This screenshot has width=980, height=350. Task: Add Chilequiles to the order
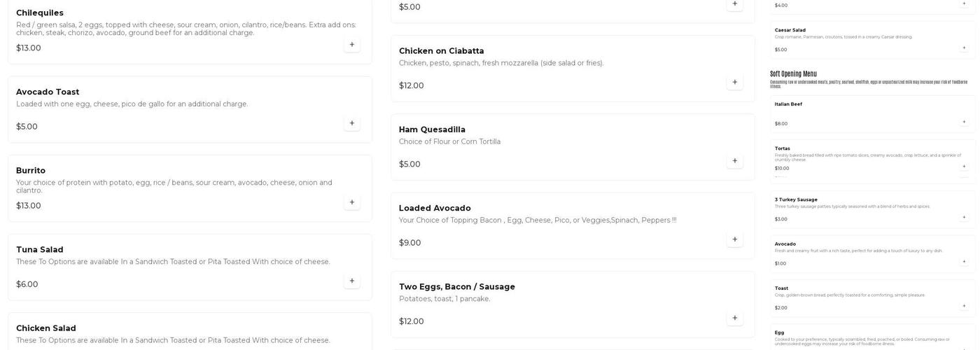click(351, 45)
